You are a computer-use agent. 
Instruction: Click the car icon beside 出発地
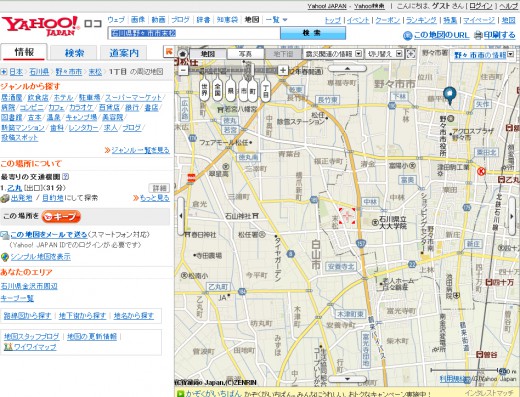(x=5, y=198)
